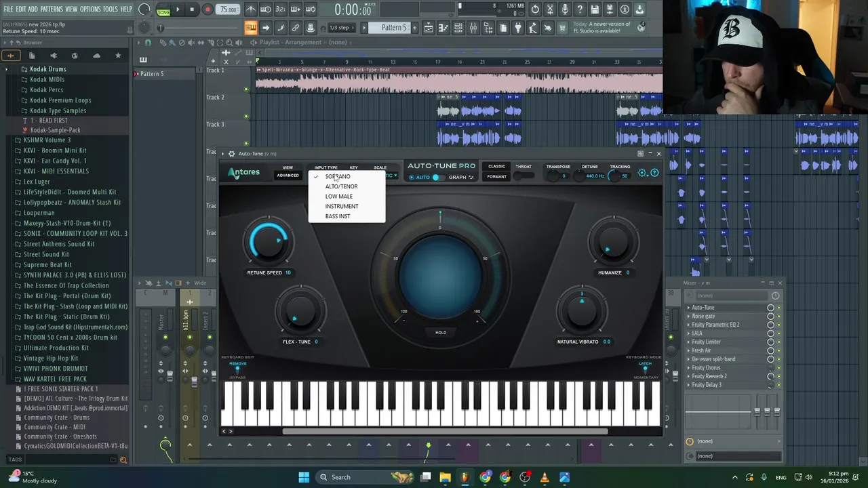Click the shopping cart icon in toolbar
This screenshot has width=868, height=488.
point(562,28)
